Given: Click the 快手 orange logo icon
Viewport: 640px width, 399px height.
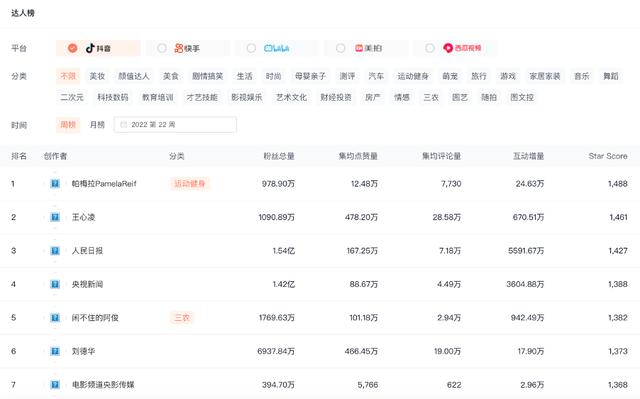Looking at the screenshot, I should point(178,48).
